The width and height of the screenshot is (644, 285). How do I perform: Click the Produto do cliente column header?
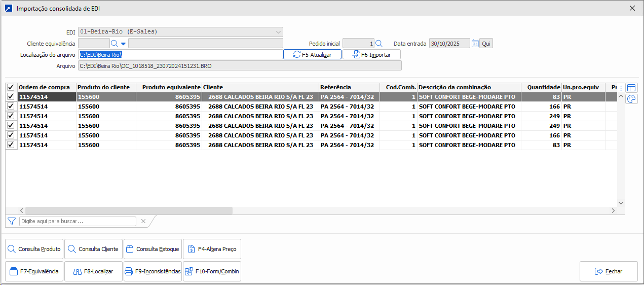pos(106,87)
